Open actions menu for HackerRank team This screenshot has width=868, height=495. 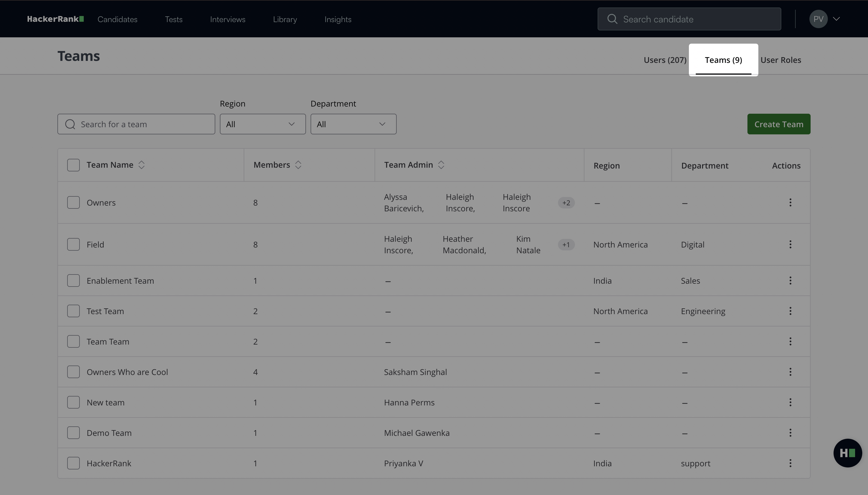click(790, 463)
